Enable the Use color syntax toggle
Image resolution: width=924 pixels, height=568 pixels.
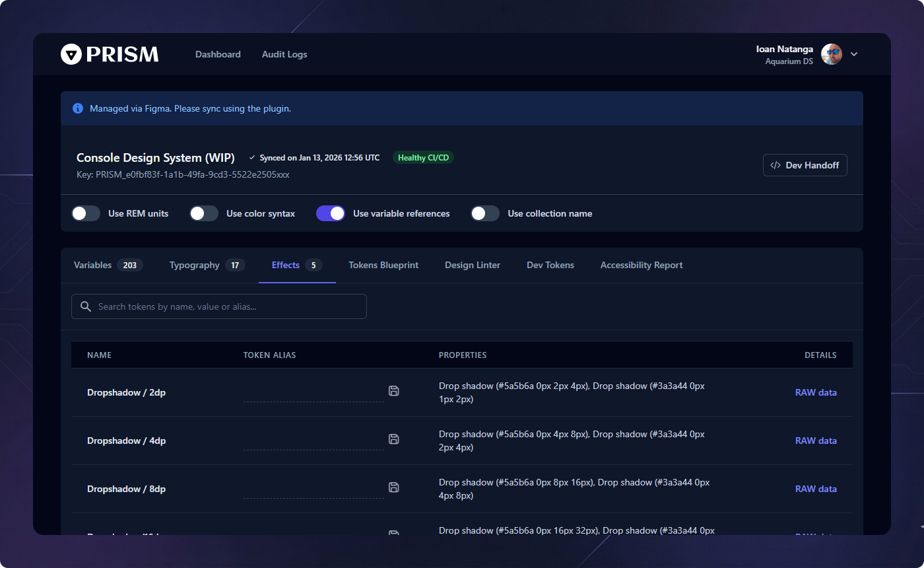(x=204, y=213)
